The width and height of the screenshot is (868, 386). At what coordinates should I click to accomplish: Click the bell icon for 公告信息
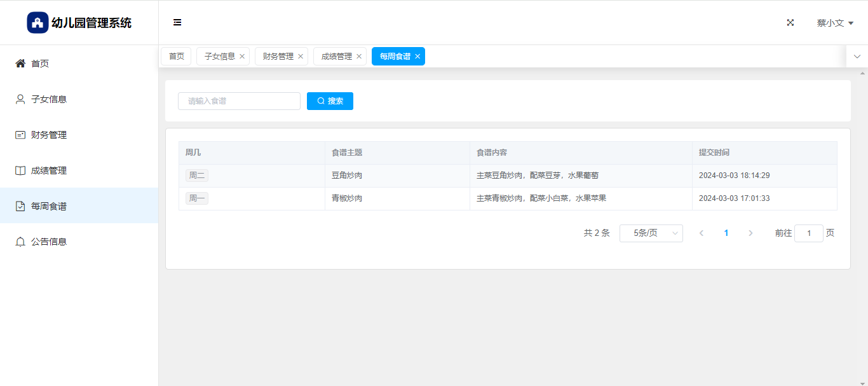20,242
